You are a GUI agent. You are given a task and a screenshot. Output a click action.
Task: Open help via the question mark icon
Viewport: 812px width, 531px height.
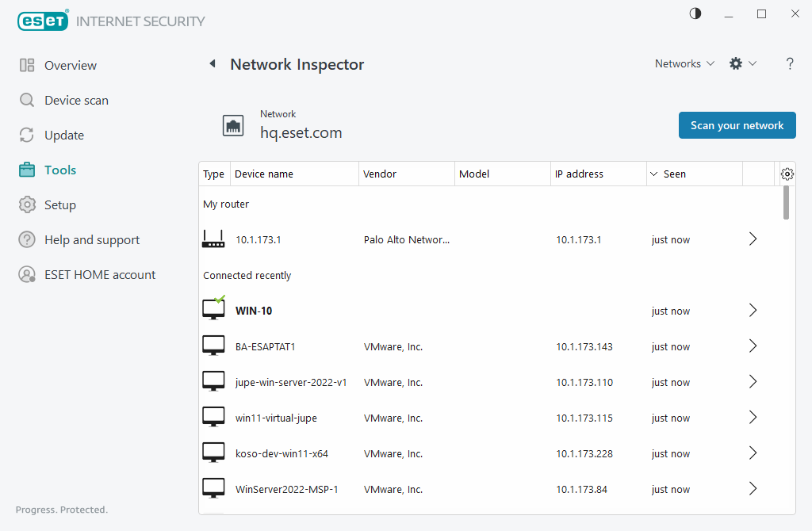coord(790,63)
